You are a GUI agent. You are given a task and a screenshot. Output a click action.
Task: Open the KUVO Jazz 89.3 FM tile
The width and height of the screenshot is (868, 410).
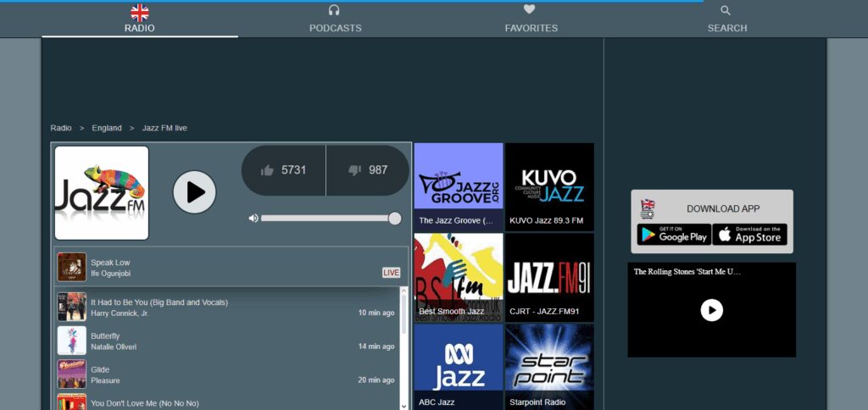pos(549,186)
